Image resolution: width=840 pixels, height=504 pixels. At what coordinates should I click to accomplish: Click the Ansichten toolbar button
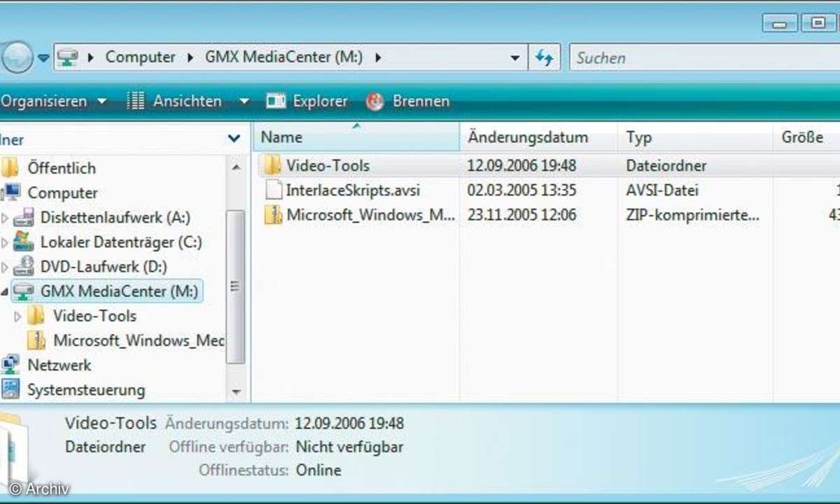[187, 101]
